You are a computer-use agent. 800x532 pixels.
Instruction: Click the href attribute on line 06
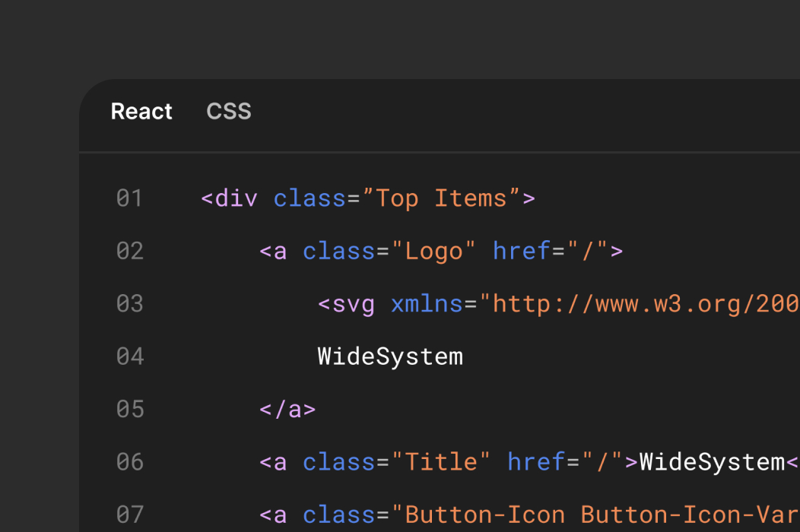[x=536, y=461]
